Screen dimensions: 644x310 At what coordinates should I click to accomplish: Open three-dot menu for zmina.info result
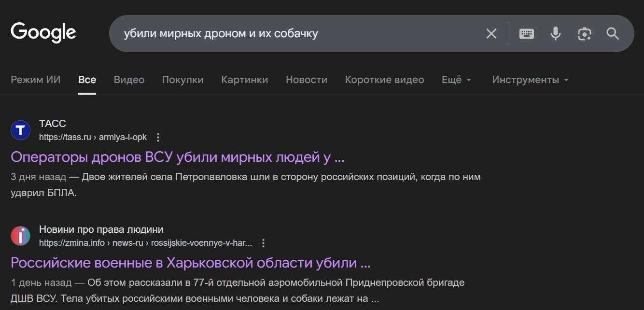[263, 243]
